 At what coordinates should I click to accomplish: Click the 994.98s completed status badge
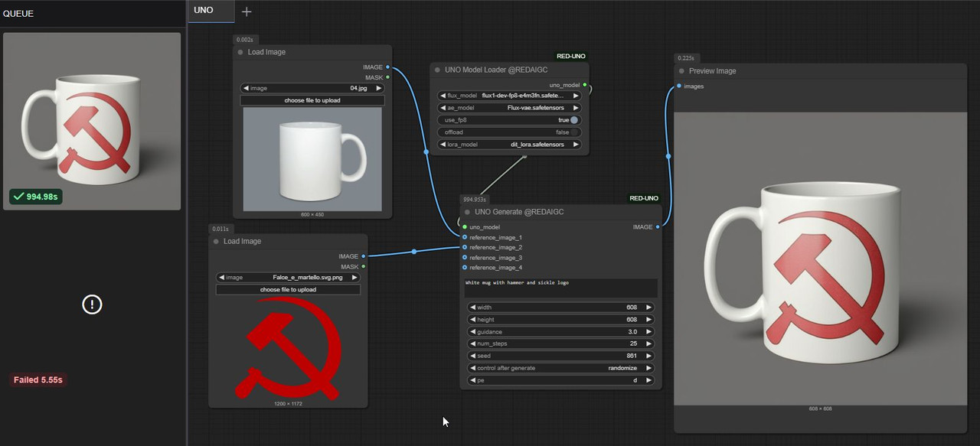coord(36,197)
